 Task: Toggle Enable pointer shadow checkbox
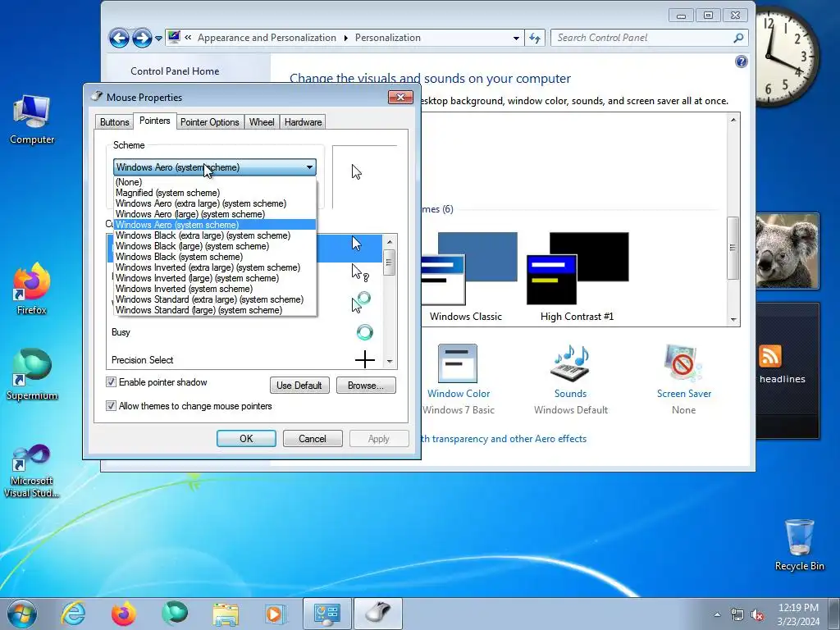pyautogui.click(x=111, y=382)
